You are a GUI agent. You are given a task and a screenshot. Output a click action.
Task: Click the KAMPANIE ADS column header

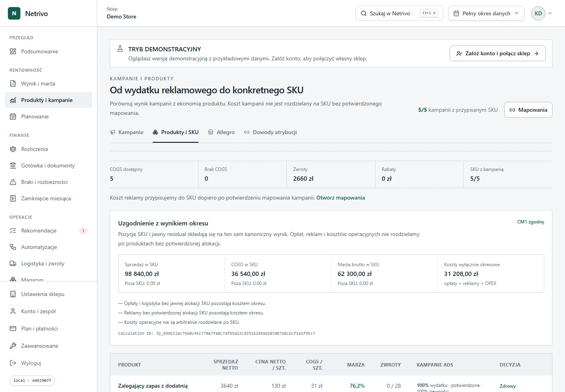[435, 365]
